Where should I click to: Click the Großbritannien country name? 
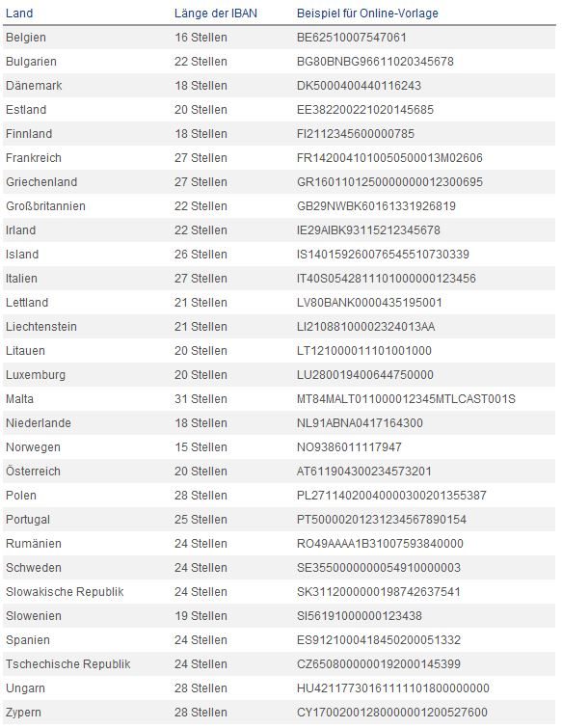45,206
